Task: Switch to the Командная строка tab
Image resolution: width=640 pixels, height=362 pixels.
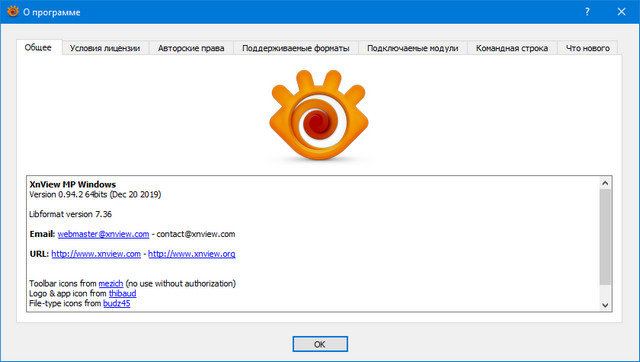Action: point(512,48)
